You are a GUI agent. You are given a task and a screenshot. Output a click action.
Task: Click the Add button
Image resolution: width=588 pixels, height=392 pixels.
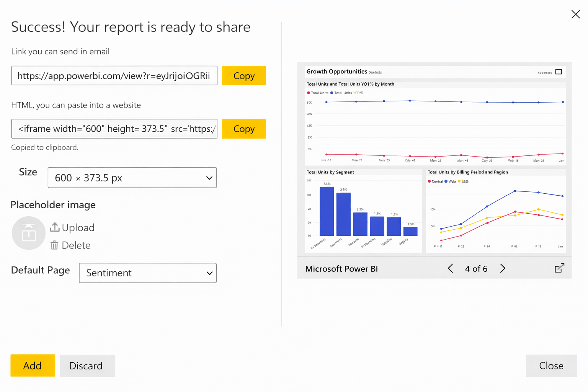tap(33, 366)
